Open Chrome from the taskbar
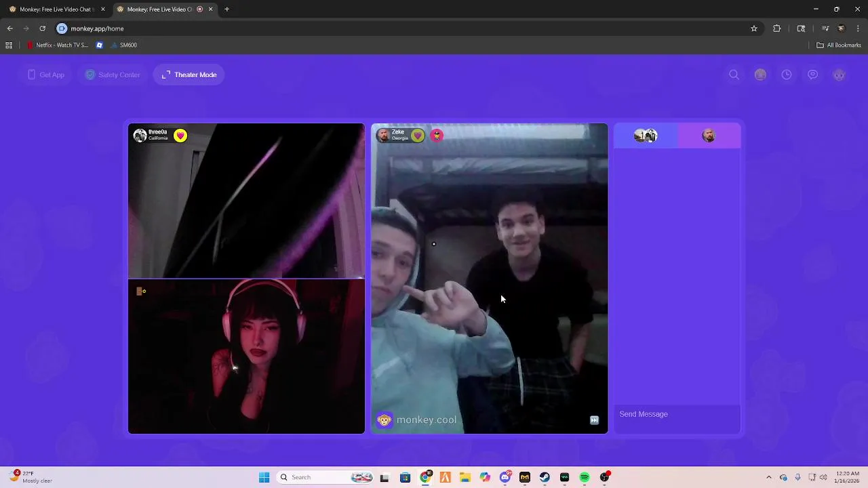The height and width of the screenshot is (488, 868). [x=425, y=477]
